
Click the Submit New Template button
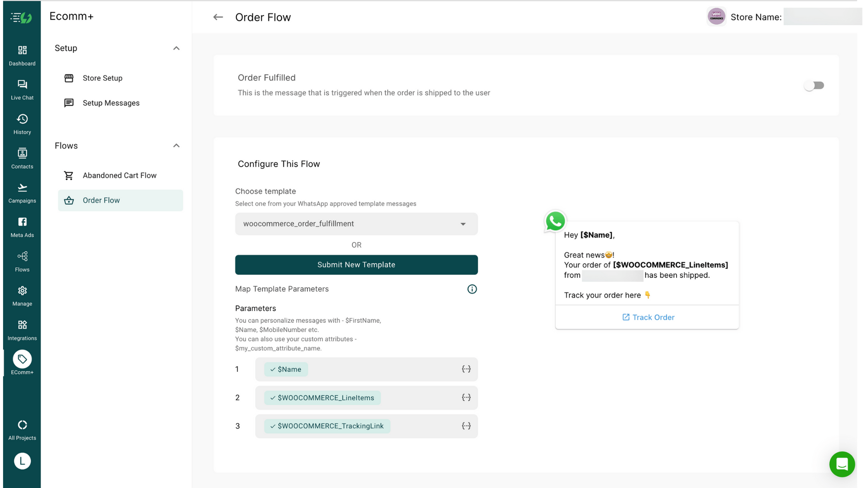coord(356,265)
